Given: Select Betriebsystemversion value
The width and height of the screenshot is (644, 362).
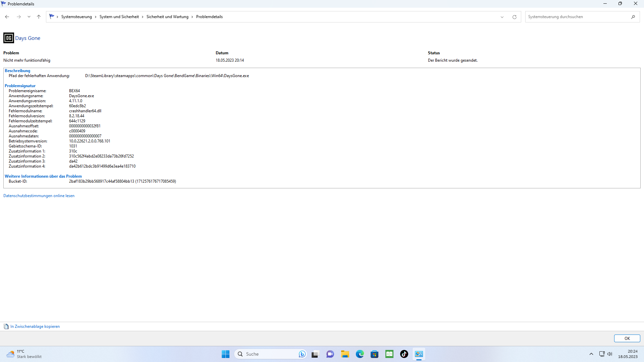Looking at the screenshot, I should point(90,141).
